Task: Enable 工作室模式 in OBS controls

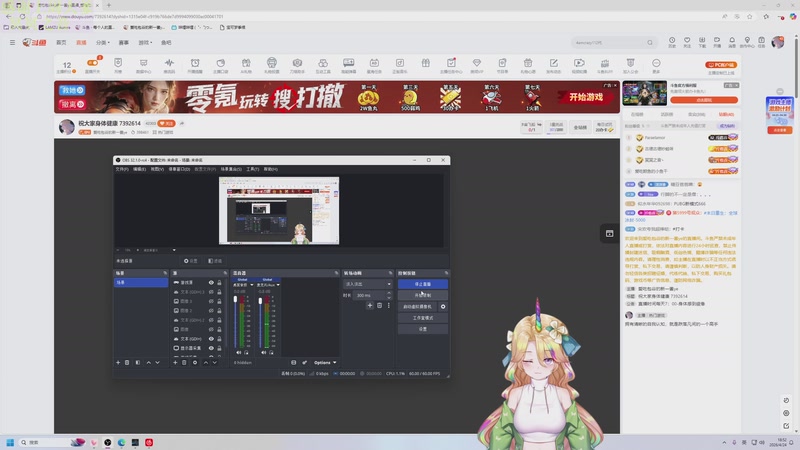Action: pyautogui.click(x=422, y=318)
